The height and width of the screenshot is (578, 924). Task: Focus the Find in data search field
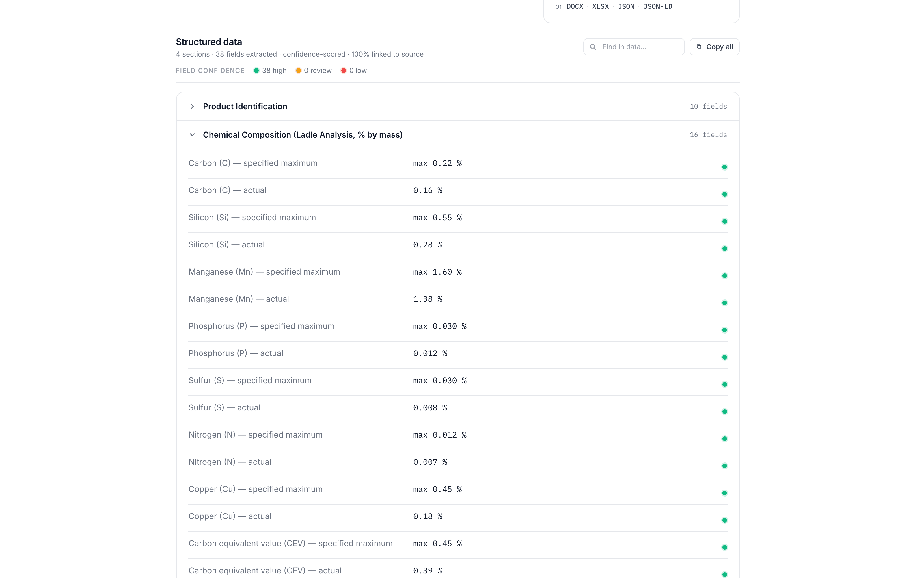coord(634,47)
